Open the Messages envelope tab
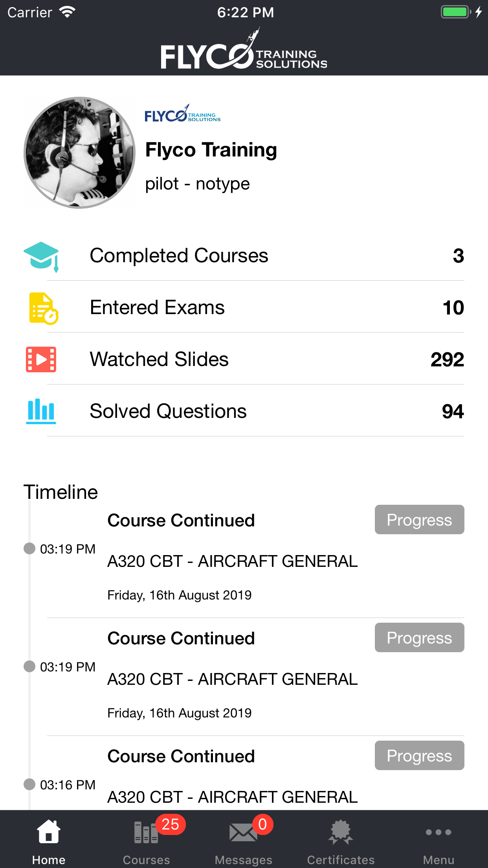488x868 pixels. pos(244,839)
